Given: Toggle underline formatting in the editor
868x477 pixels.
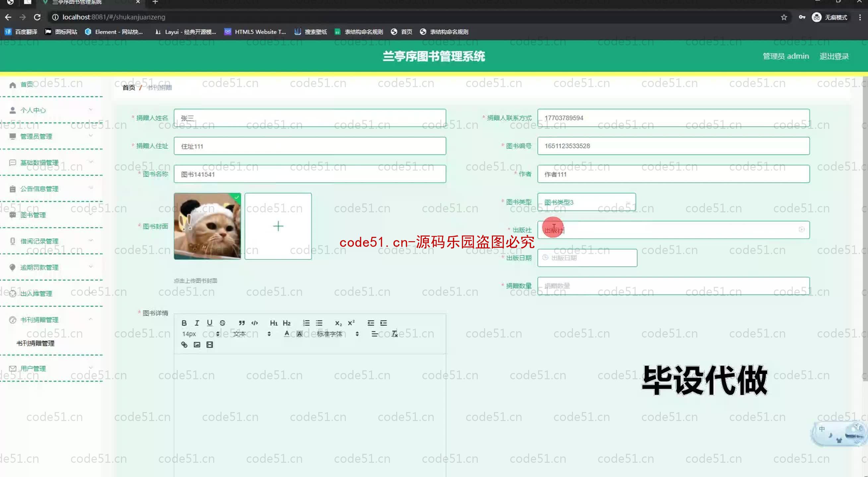Looking at the screenshot, I should pos(210,323).
